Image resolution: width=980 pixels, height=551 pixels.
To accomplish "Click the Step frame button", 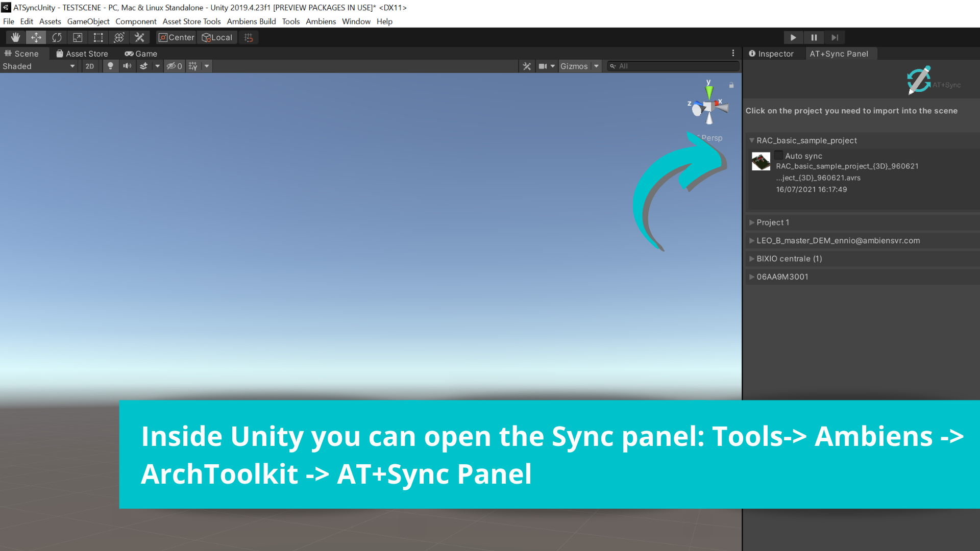I will [835, 37].
